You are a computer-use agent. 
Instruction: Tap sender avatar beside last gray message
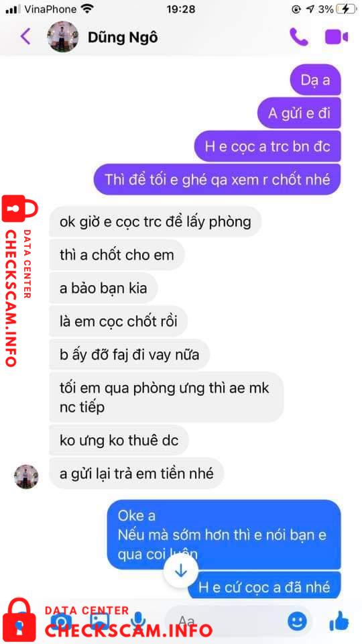click(26, 477)
